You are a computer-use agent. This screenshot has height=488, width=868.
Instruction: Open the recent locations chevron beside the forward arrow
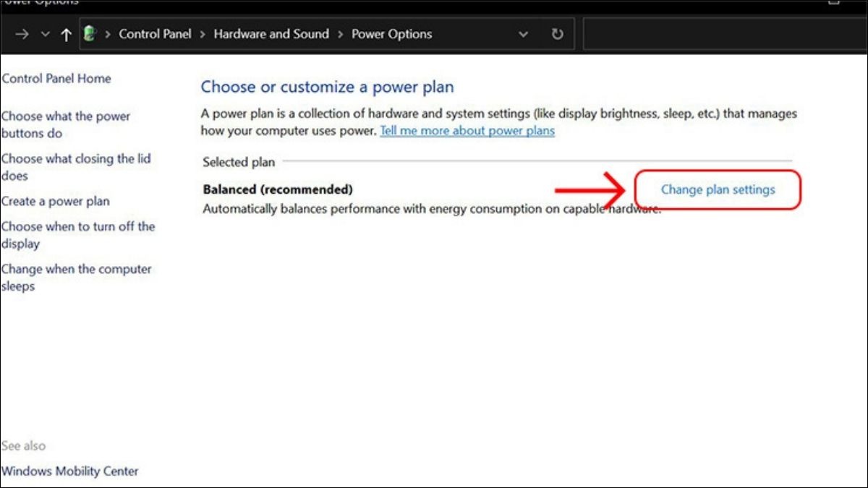(45, 34)
